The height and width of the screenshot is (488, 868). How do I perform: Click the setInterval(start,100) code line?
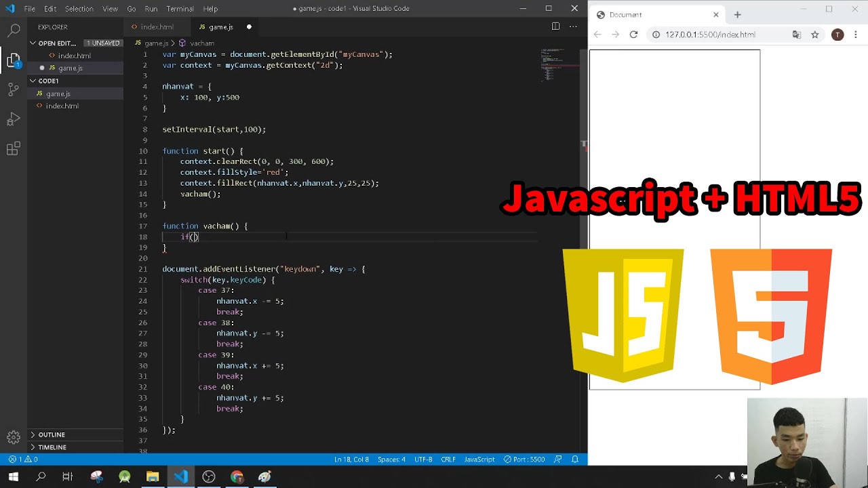coord(214,129)
